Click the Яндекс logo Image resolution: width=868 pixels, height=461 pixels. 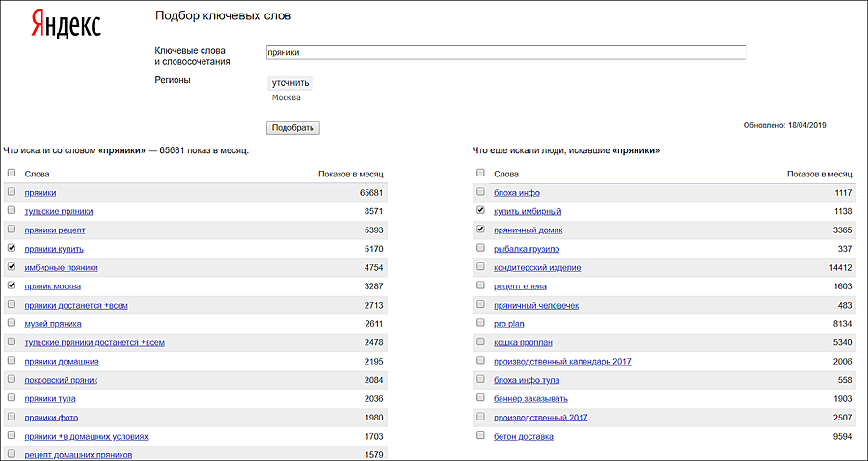tap(66, 24)
